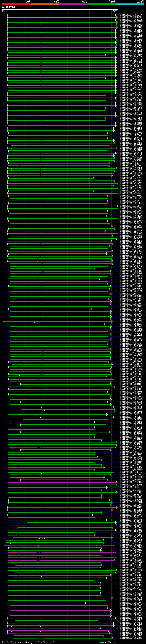The height and width of the screenshot is (644, 146).
Task: Open hit UniRef100_Q6TKT4
Action: pos(131,60)
